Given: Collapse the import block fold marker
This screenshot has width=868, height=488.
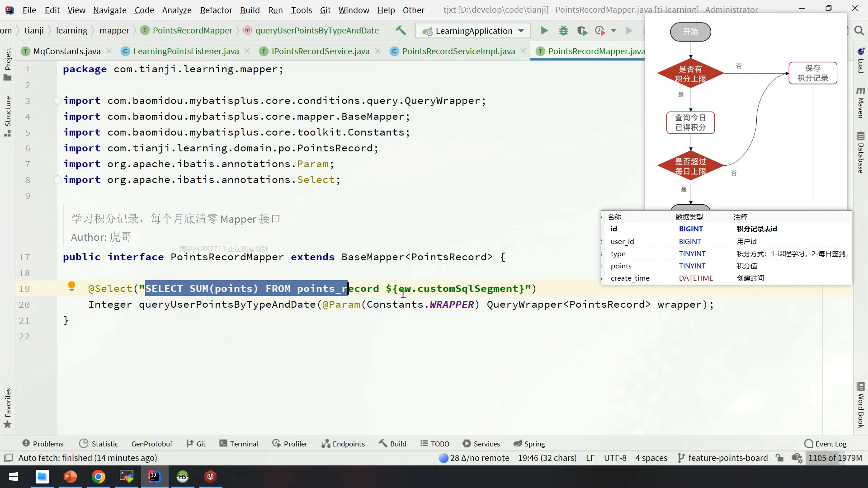Looking at the screenshot, I should (58, 101).
